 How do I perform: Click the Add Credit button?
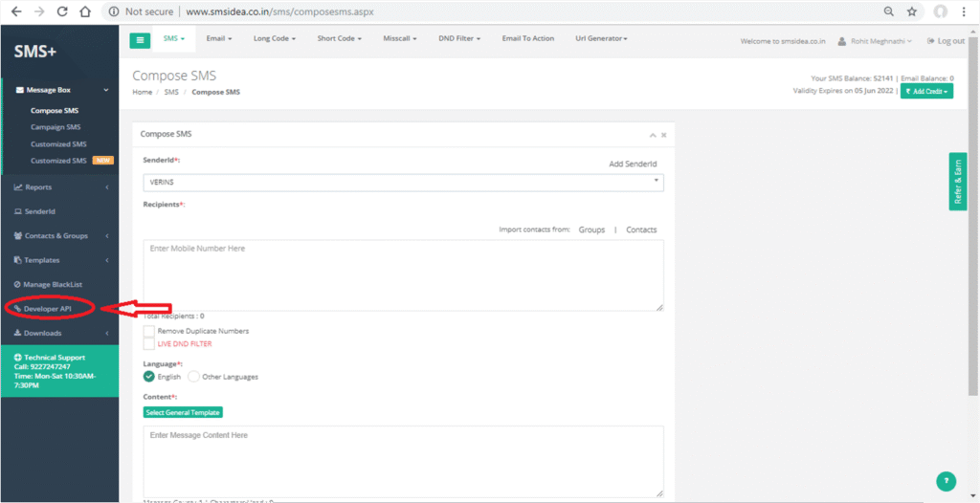click(926, 91)
